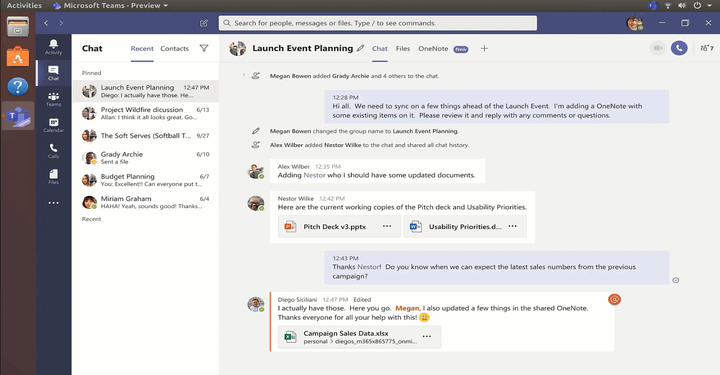Open more options for Campaign Sales Data.xlsx

click(x=427, y=336)
